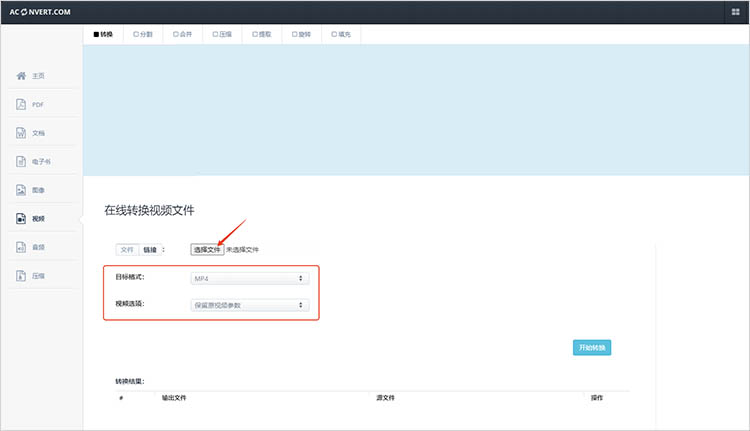Click the ACONVERT.COM logo
This screenshot has width=750, height=431.
pos(40,12)
